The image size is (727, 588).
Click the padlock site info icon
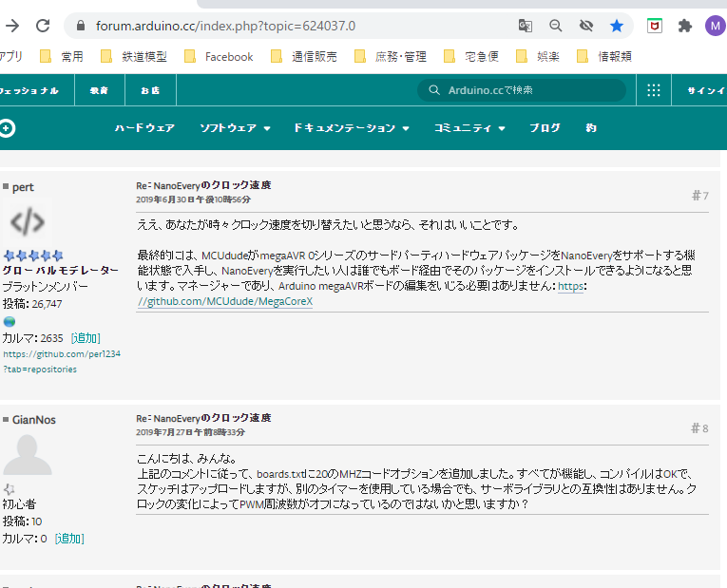click(81, 26)
